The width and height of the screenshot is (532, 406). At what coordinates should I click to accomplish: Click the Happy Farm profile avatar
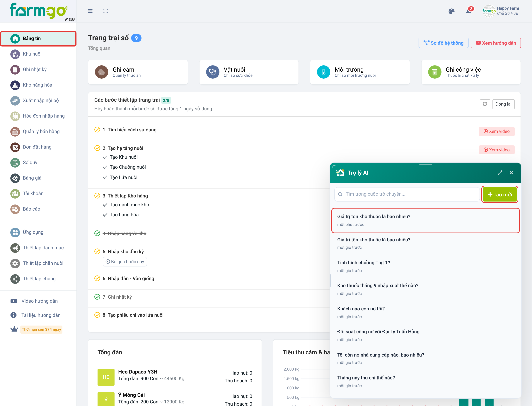pyautogui.click(x=489, y=11)
